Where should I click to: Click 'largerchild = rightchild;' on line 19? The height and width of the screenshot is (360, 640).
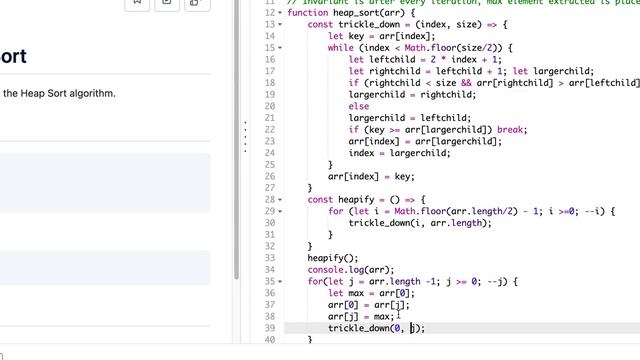point(412,95)
